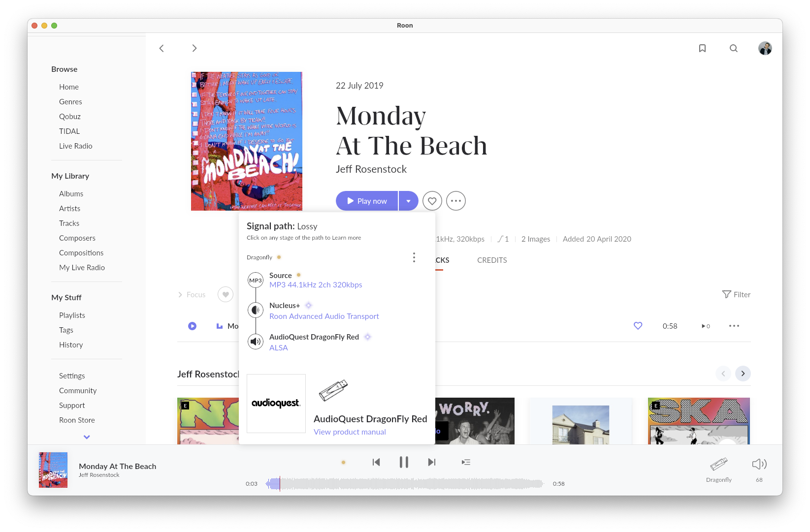Toggle the heart filter beside Focus
Viewport: 810px width, 532px height.
click(x=226, y=295)
